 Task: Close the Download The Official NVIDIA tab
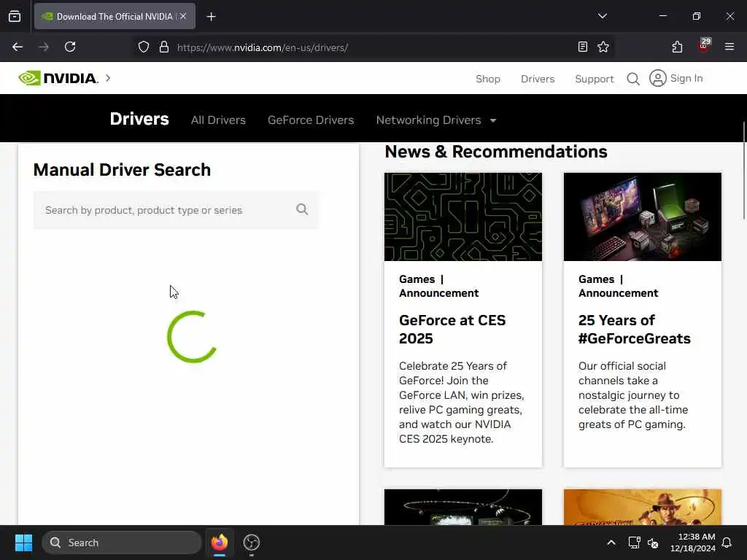[183, 16]
